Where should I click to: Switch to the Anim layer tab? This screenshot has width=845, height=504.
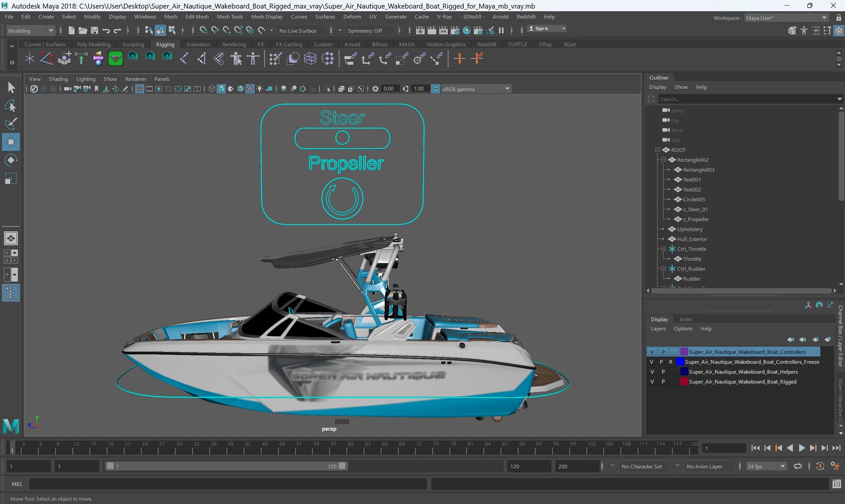[686, 319]
